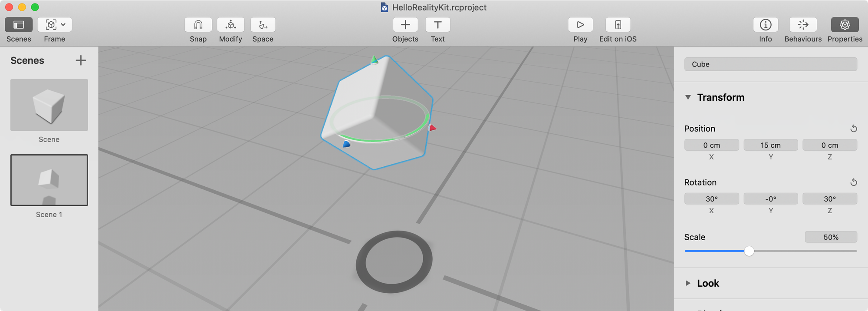This screenshot has height=311, width=868.
Task: Select the first Scene thumbnail
Action: point(49,105)
